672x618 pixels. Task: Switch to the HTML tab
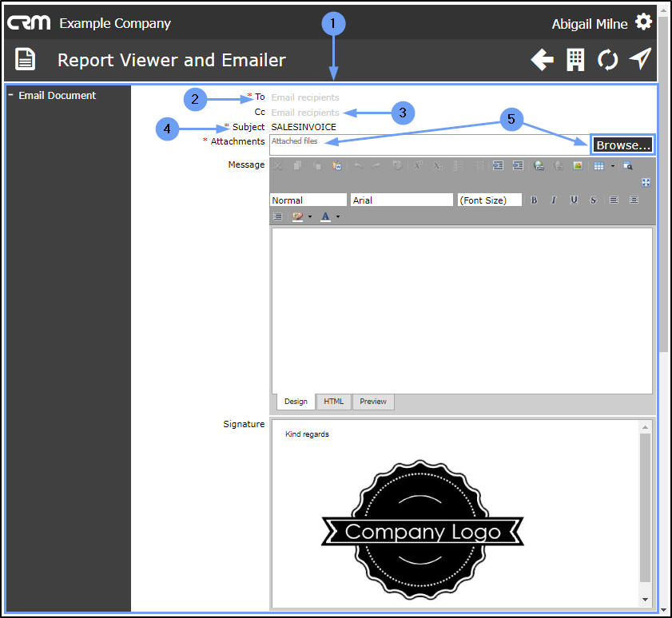coord(333,402)
